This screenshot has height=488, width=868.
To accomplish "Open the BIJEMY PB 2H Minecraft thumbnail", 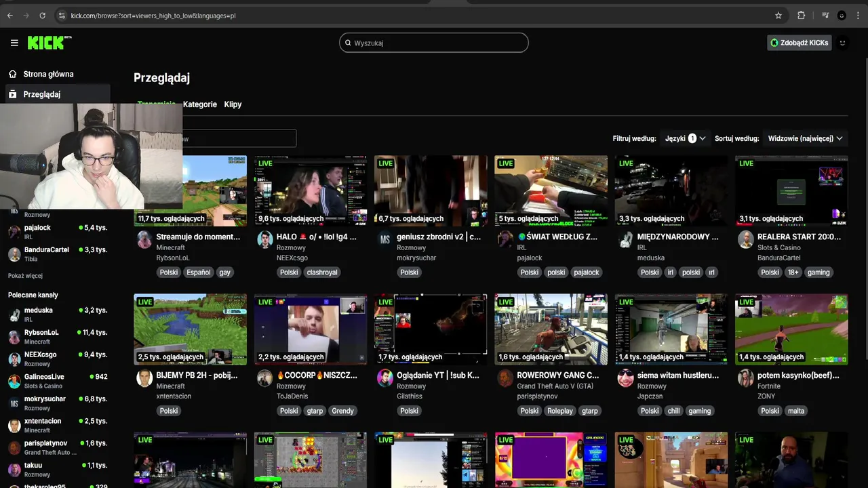I will pos(190,329).
